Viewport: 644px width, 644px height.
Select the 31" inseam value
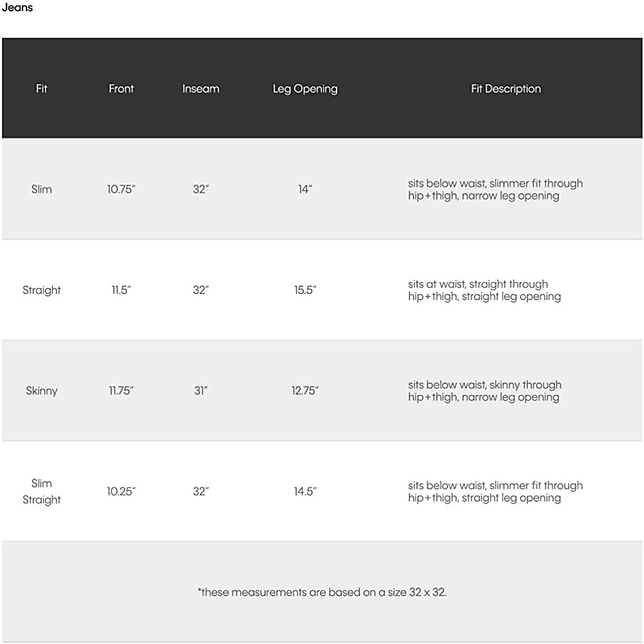tap(201, 391)
